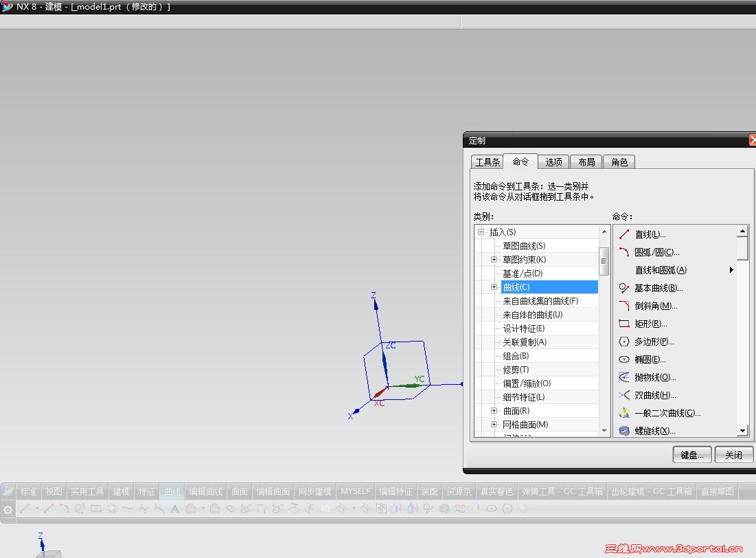Open the 直接草图 toolbar tab

click(x=718, y=491)
